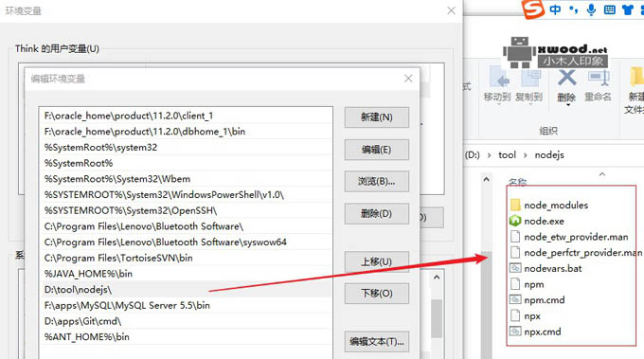
Task: Click the microphone voice input icon
Action: (x=591, y=9)
